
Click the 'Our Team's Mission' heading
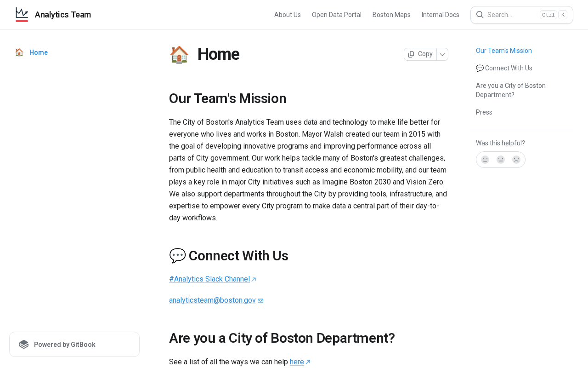[228, 98]
